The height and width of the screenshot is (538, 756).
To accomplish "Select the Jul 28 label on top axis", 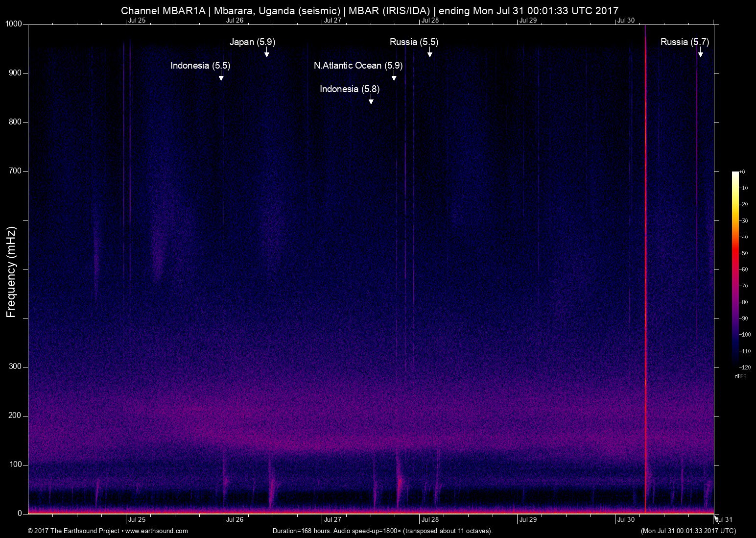I will click(x=430, y=21).
